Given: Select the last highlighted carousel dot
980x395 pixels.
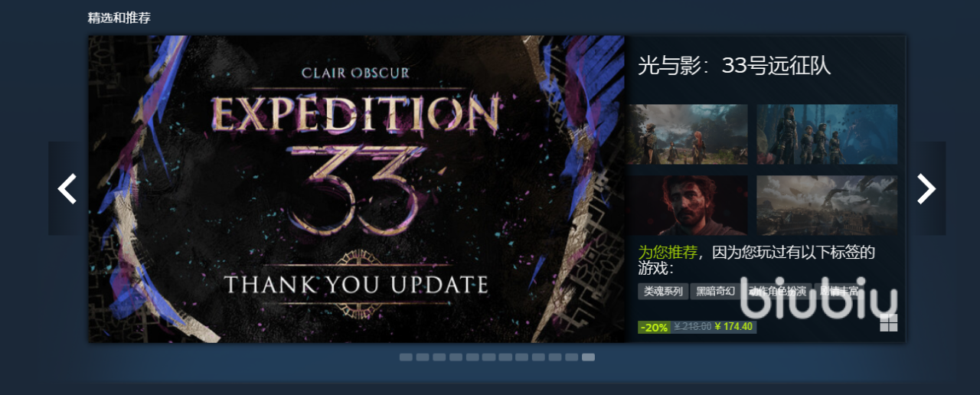Looking at the screenshot, I should (x=588, y=357).
